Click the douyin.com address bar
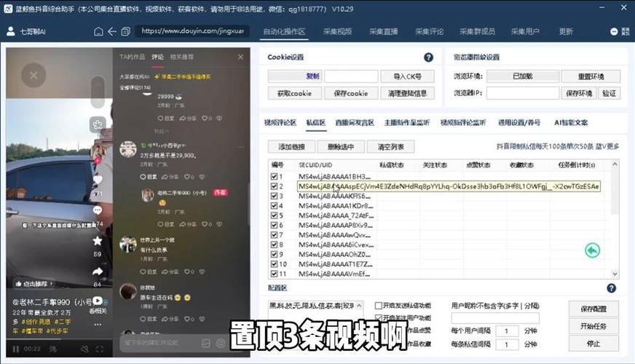 [x=192, y=31]
